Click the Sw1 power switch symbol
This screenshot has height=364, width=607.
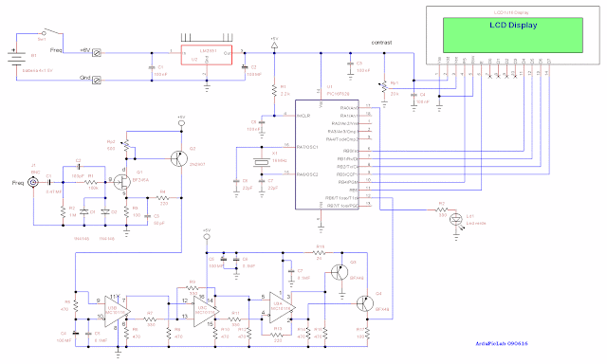(53, 32)
